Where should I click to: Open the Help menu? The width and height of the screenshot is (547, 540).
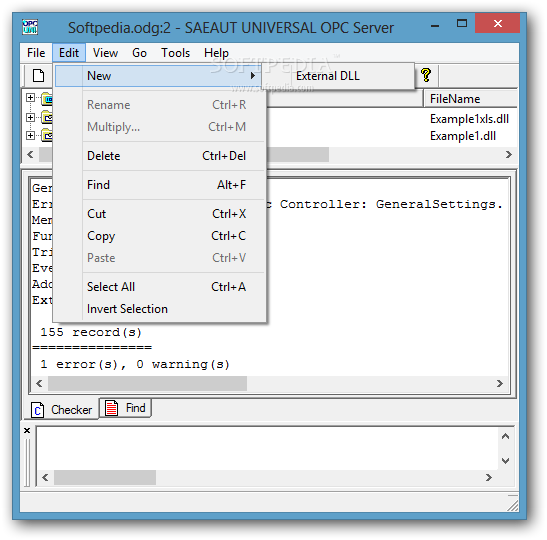216,53
